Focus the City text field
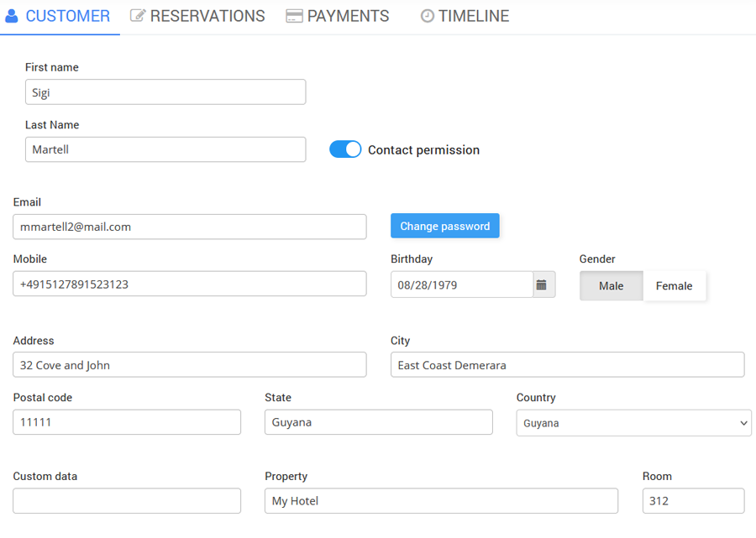Viewport: 756px width, 538px height. (567, 364)
